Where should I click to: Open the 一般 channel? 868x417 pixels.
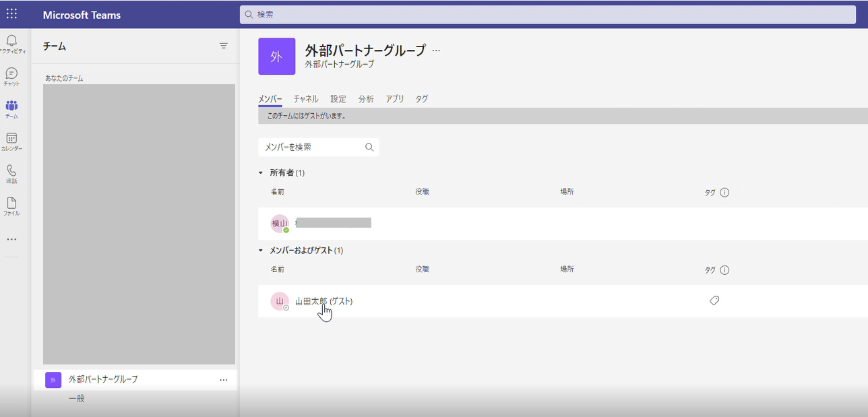click(x=77, y=399)
